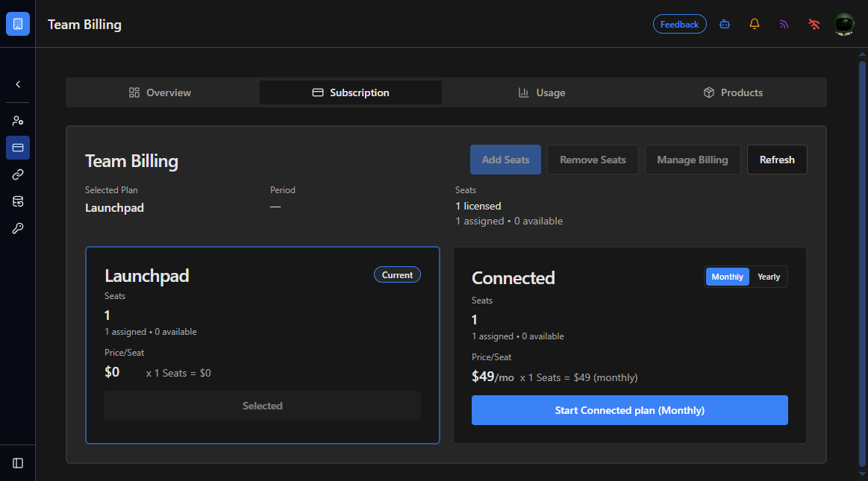This screenshot has height=481, width=868.
Task: Click Start Connected plan (Monthly) button
Action: pos(629,410)
